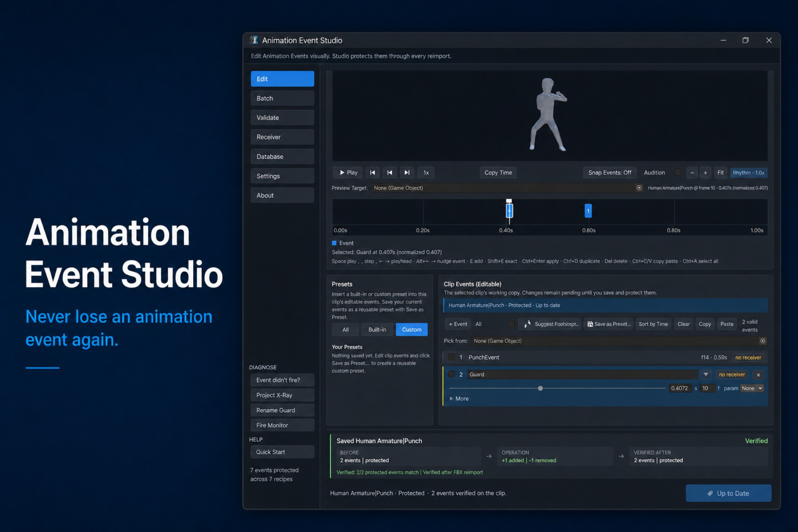The width and height of the screenshot is (798, 532).
Task: Click the Preview Target object picker icon
Action: click(639, 188)
